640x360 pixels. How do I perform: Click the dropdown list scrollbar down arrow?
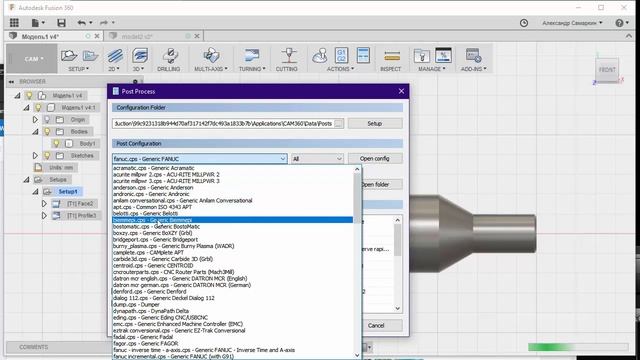coord(357,356)
